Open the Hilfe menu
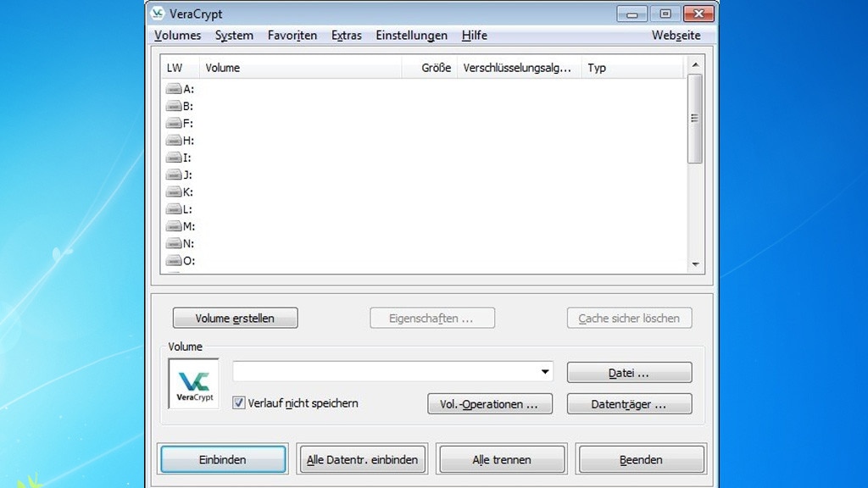868x488 pixels. (x=475, y=36)
